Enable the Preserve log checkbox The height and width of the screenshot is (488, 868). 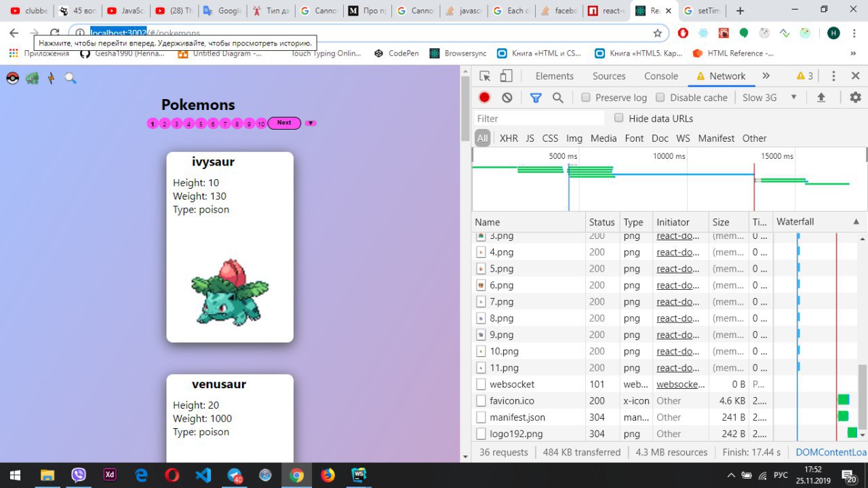[586, 97]
